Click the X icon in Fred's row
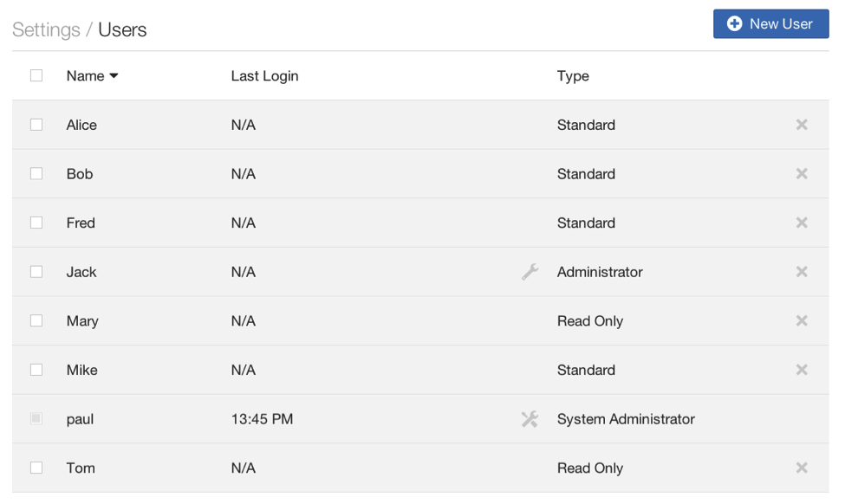845x504 pixels. pyautogui.click(x=802, y=223)
